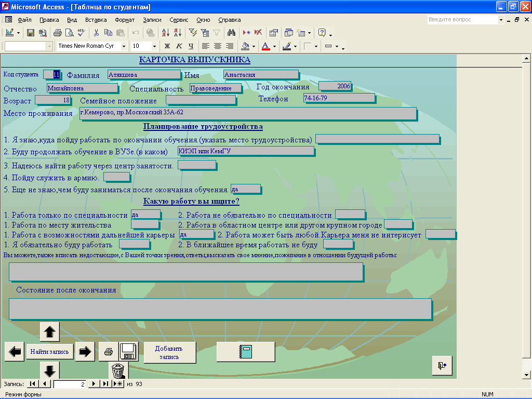The height and width of the screenshot is (399, 532).
Task: Click the Copy icon
Action: [108, 33]
